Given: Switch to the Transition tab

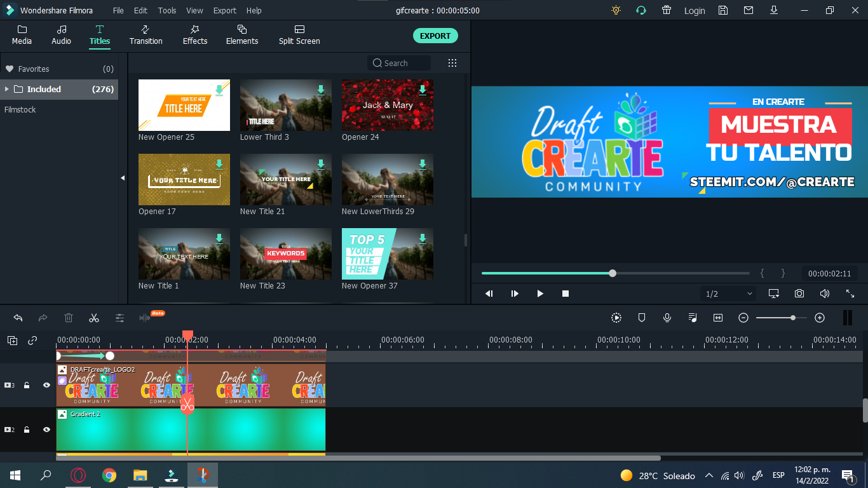Looking at the screenshot, I should click(x=146, y=36).
